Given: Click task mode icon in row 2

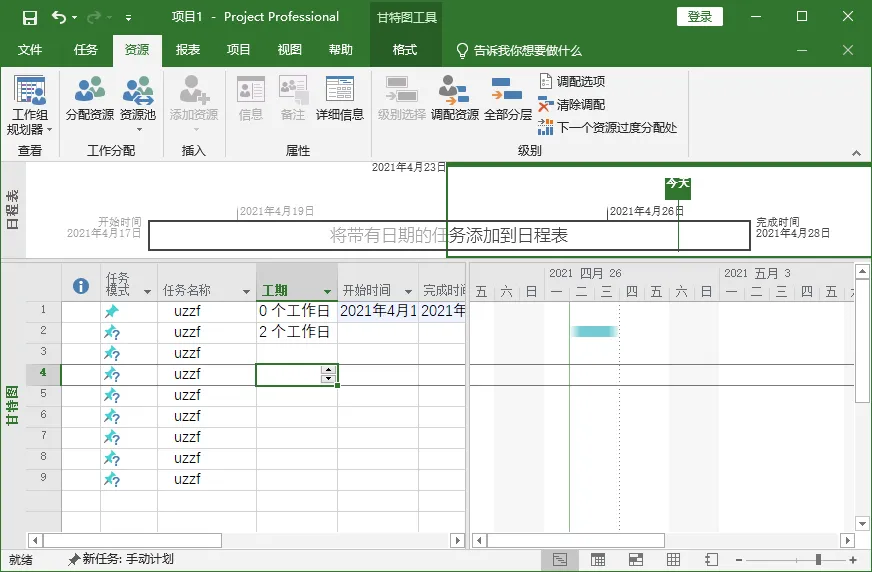Looking at the screenshot, I should (112, 332).
